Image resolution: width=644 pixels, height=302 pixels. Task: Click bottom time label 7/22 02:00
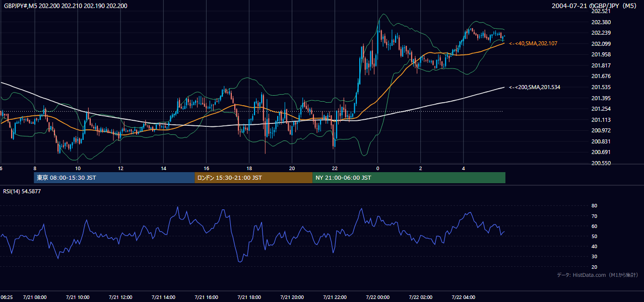tap(421, 297)
